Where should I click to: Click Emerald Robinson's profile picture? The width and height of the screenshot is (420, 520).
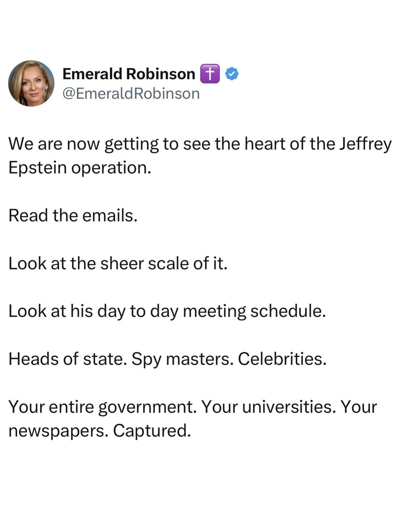click(31, 83)
